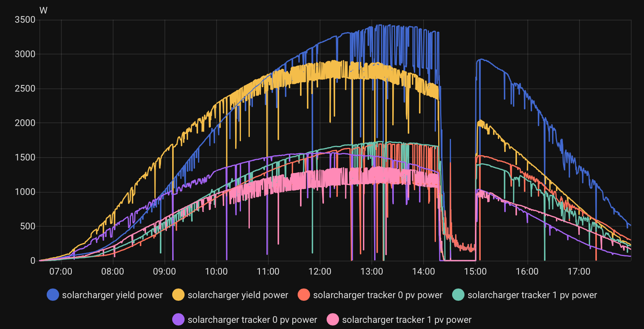
Task: Click the '08:00' time axis label
Action: pos(113,271)
